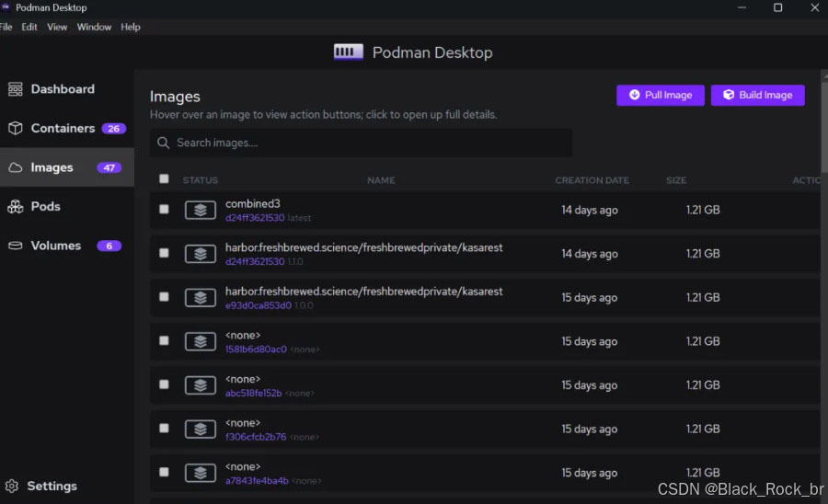Check the kasarest 1.0.0 image checkbox

coord(165,297)
